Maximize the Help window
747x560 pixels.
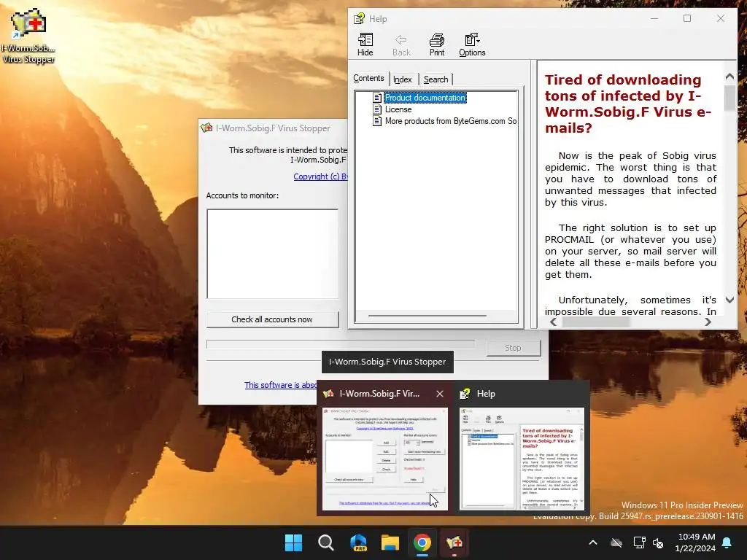point(687,18)
